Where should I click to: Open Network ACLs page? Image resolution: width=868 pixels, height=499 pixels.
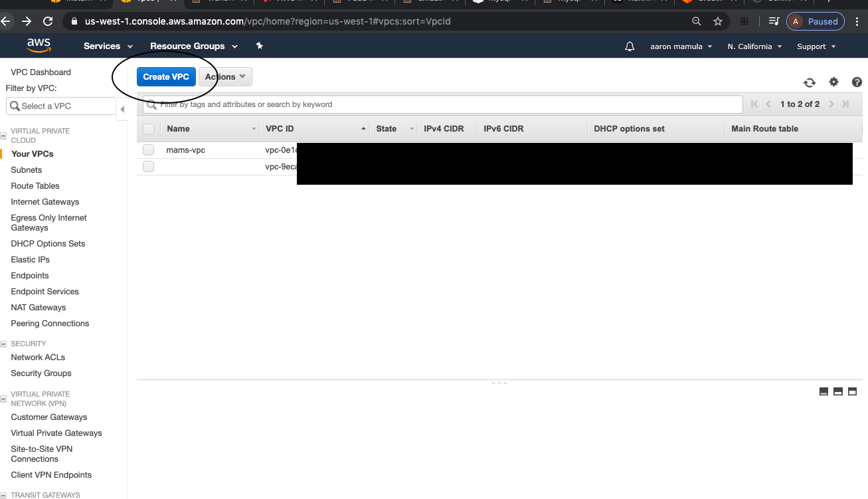pyautogui.click(x=38, y=357)
